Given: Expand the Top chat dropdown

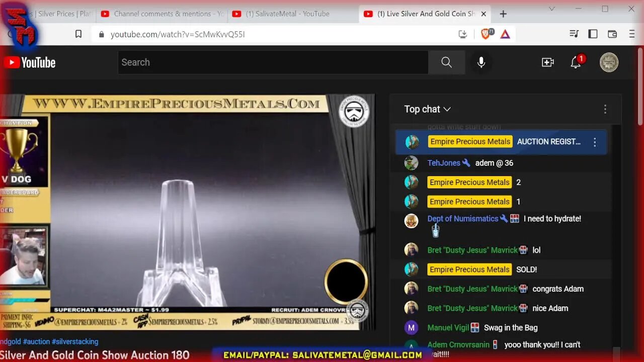Looking at the screenshot, I should coord(428,109).
